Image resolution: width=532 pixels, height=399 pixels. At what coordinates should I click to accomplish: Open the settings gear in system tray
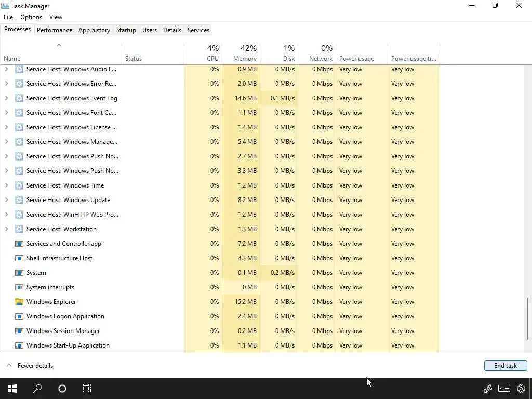tap(521, 389)
